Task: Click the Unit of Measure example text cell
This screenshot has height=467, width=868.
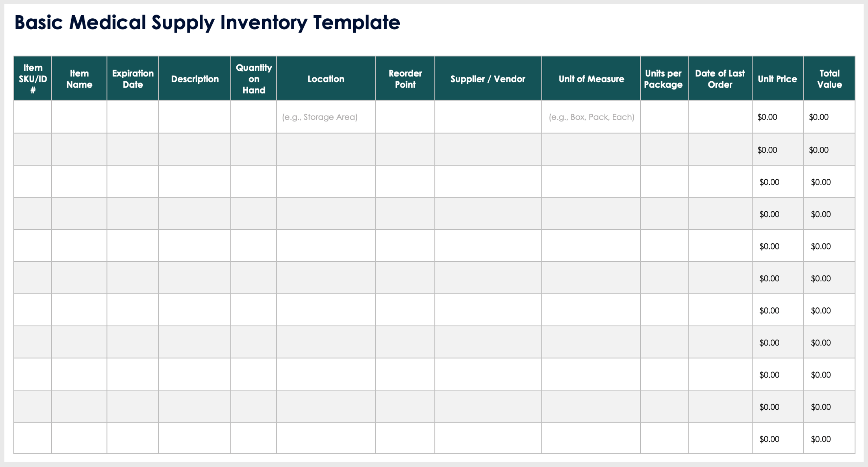Action: pyautogui.click(x=588, y=116)
